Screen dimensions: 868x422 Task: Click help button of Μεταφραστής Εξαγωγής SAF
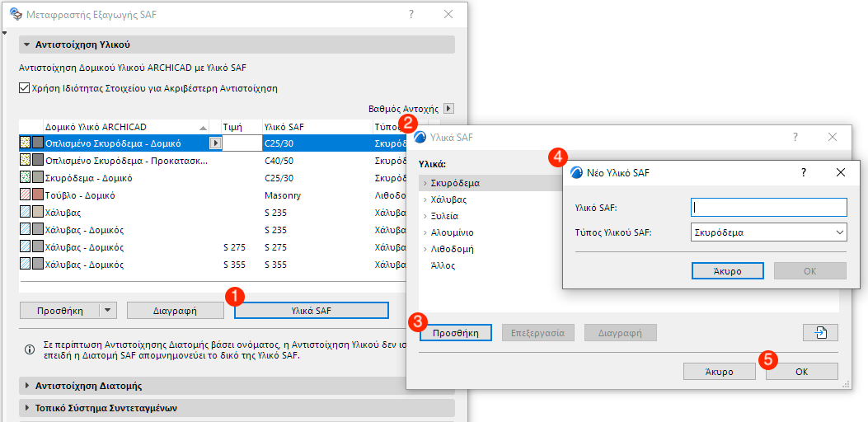click(411, 14)
